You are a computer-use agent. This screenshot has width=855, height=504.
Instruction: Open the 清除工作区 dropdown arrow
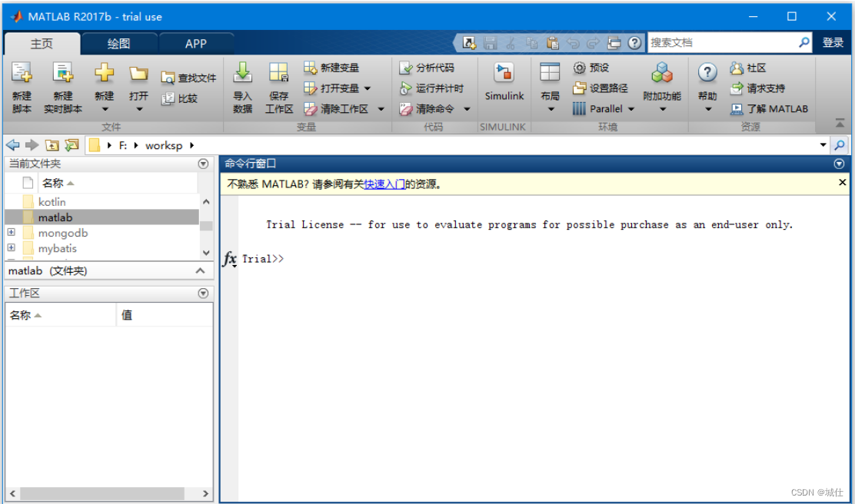coord(381,109)
